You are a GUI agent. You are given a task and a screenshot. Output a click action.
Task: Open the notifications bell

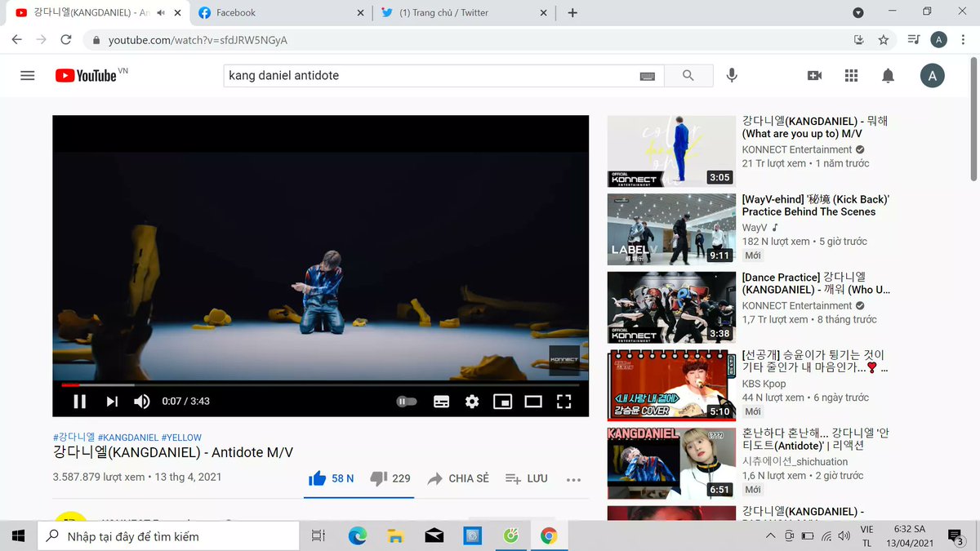coord(888,76)
